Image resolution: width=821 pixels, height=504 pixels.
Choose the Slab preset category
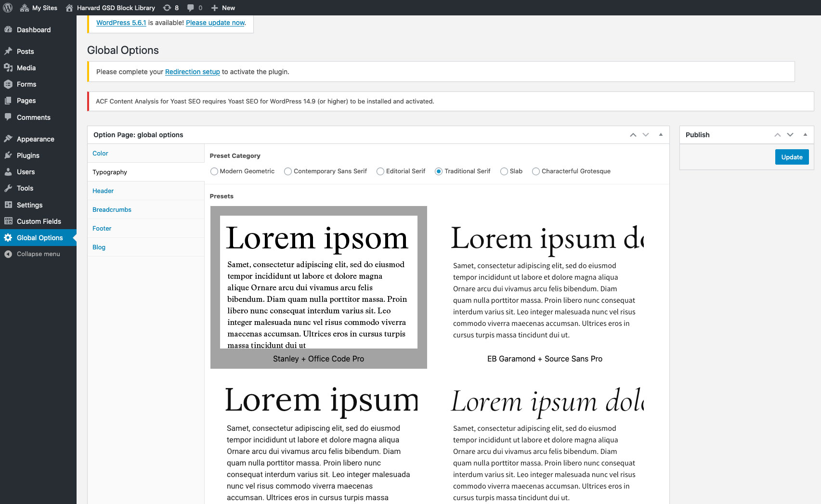(504, 171)
